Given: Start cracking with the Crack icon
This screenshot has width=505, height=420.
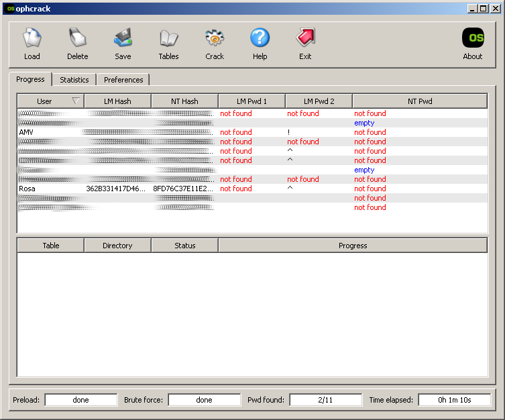Looking at the screenshot, I should (x=215, y=38).
